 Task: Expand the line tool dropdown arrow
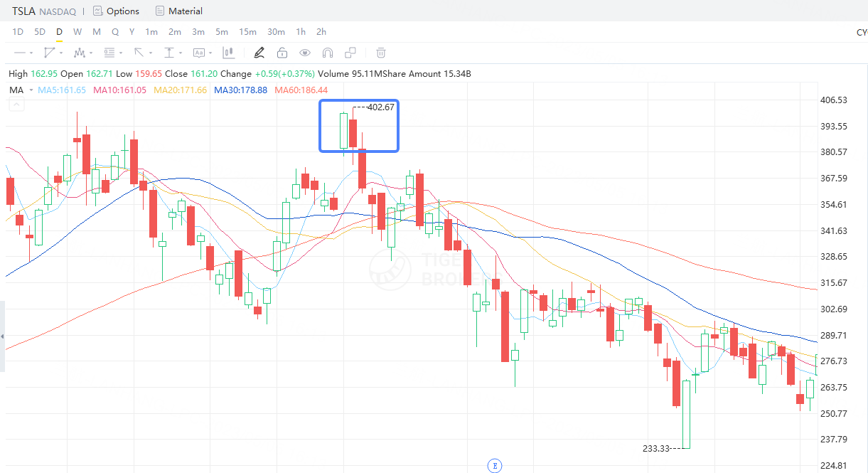[31, 53]
